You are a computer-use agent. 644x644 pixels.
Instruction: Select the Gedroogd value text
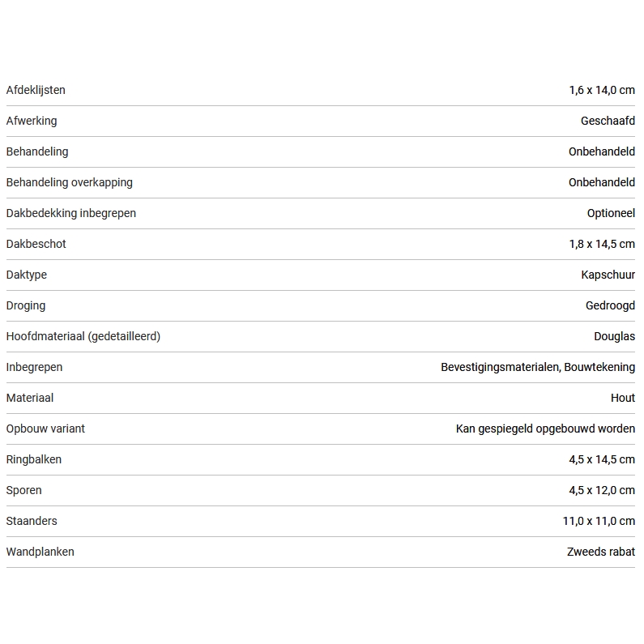[610, 305]
